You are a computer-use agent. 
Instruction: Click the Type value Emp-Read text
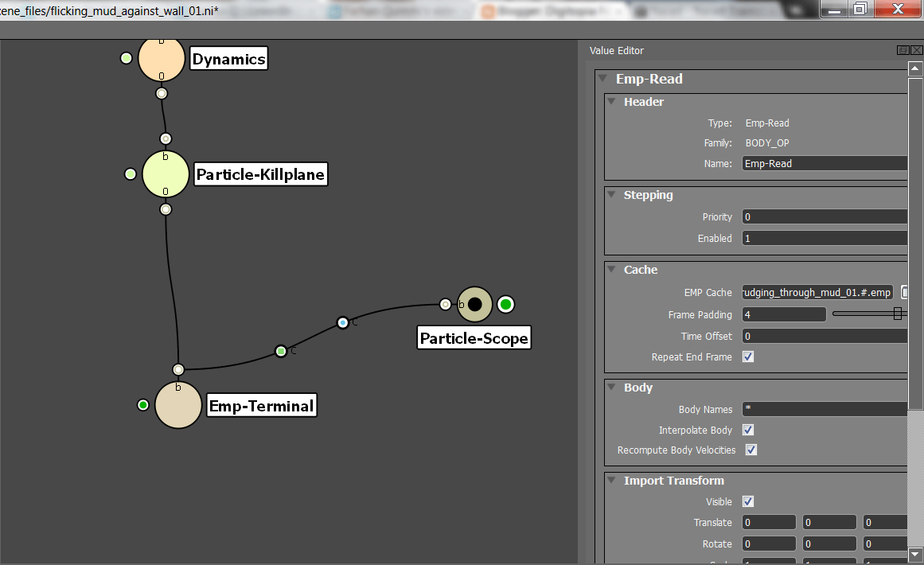(x=766, y=123)
